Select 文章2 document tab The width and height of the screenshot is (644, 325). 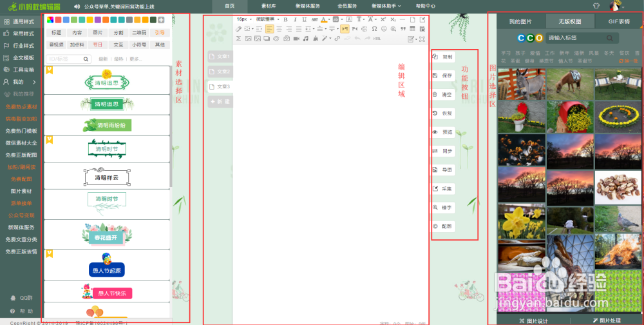220,72
